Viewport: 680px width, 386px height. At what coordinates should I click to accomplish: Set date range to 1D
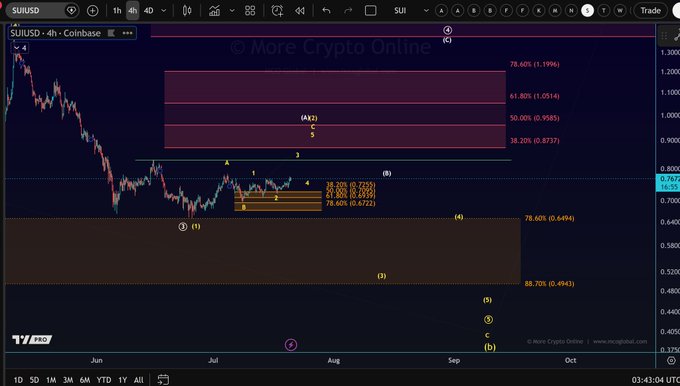tap(18, 380)
